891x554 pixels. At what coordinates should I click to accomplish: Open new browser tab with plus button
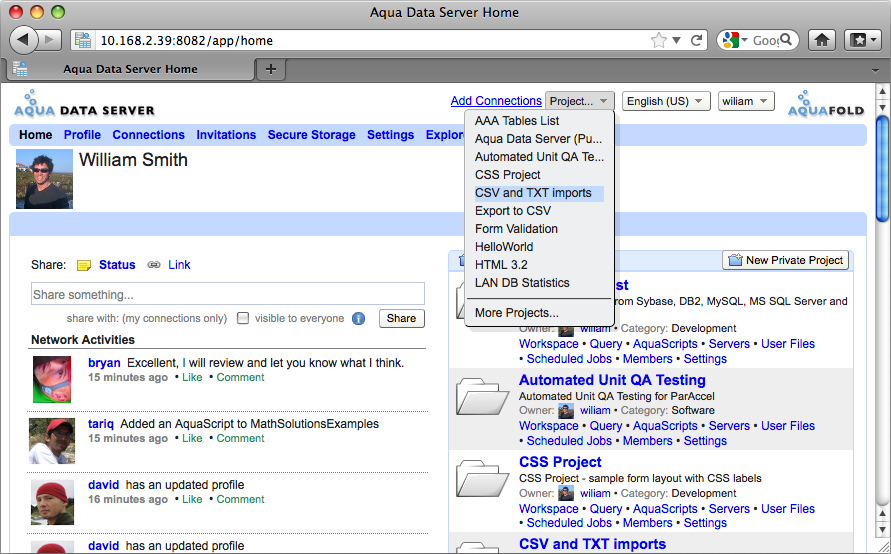[270, 69]
